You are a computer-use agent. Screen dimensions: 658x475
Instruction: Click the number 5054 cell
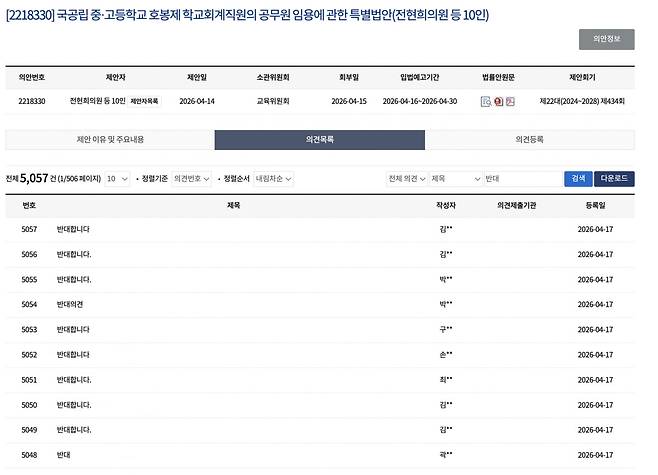coord(29,304)
